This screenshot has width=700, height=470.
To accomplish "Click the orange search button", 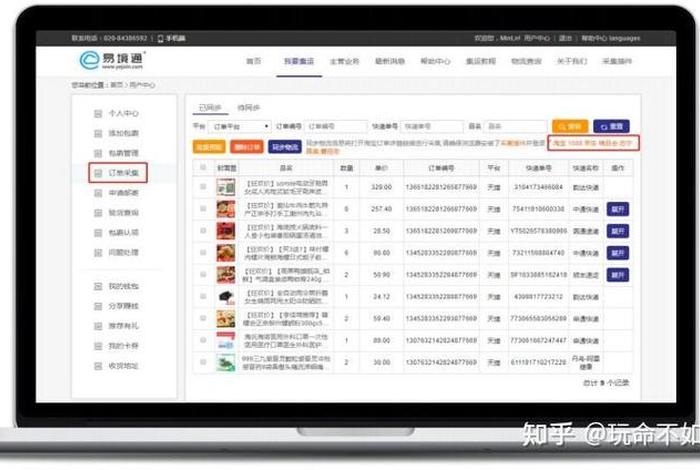I will click(x=570, y=127).
